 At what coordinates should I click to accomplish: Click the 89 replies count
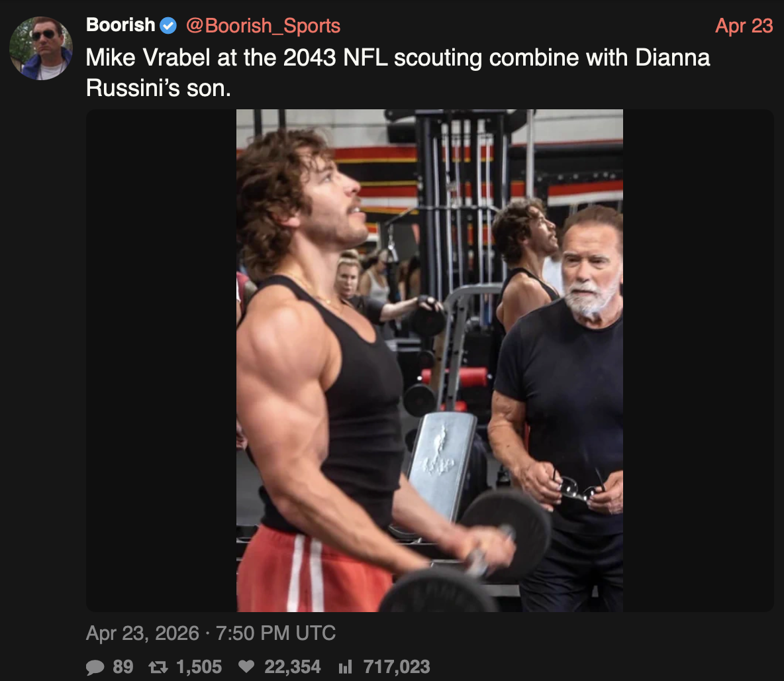pyautogui.click(x=122, y=667)
